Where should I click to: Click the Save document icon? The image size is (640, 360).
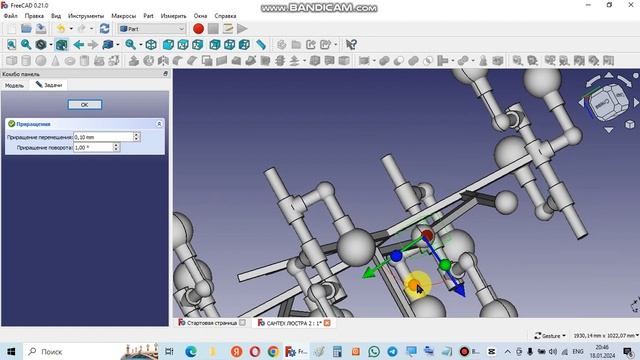pyautogui.click(x=41, y=29)
